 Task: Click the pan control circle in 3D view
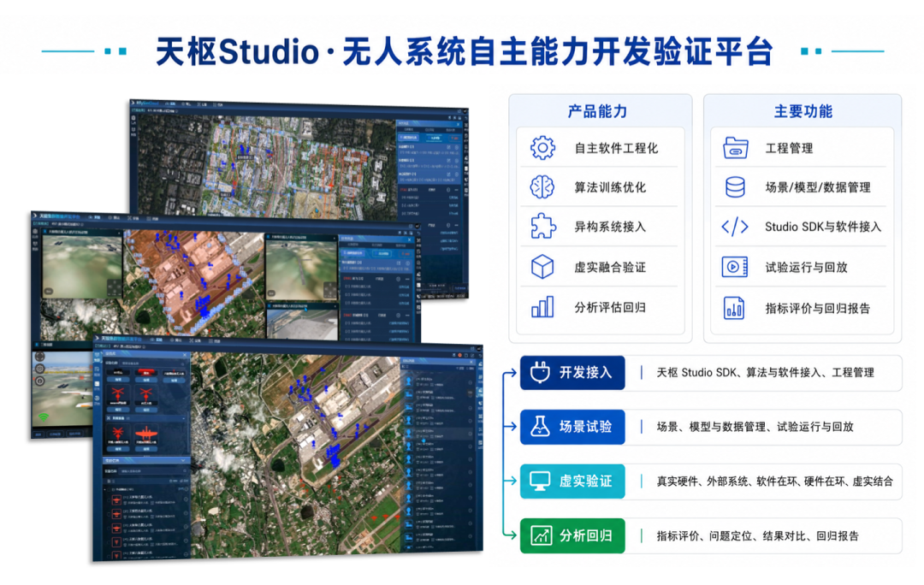40,357
